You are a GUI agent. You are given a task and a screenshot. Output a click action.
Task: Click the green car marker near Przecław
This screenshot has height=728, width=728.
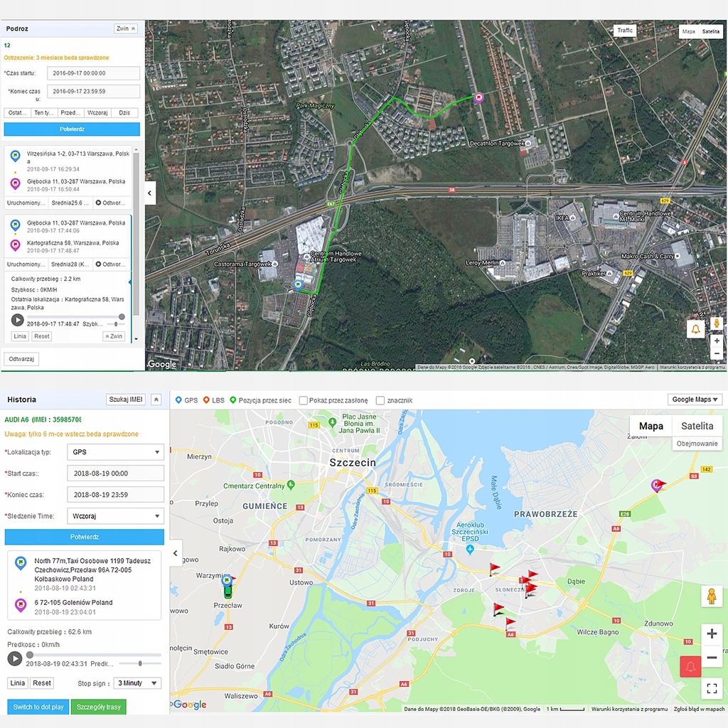[x=227, y=588]
